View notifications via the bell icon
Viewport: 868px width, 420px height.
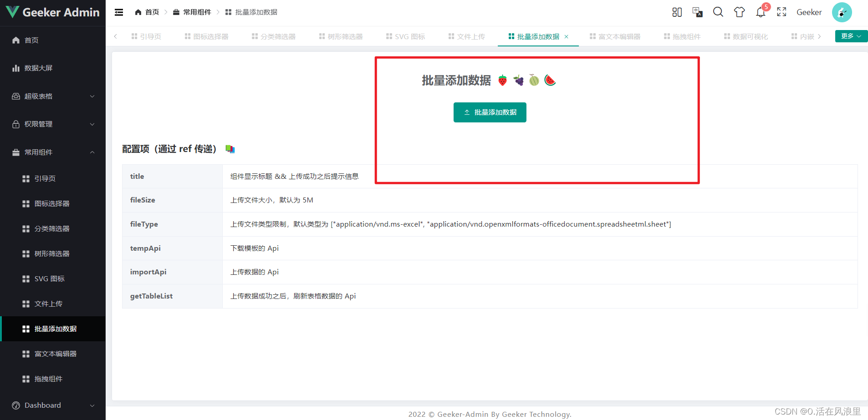760,12
